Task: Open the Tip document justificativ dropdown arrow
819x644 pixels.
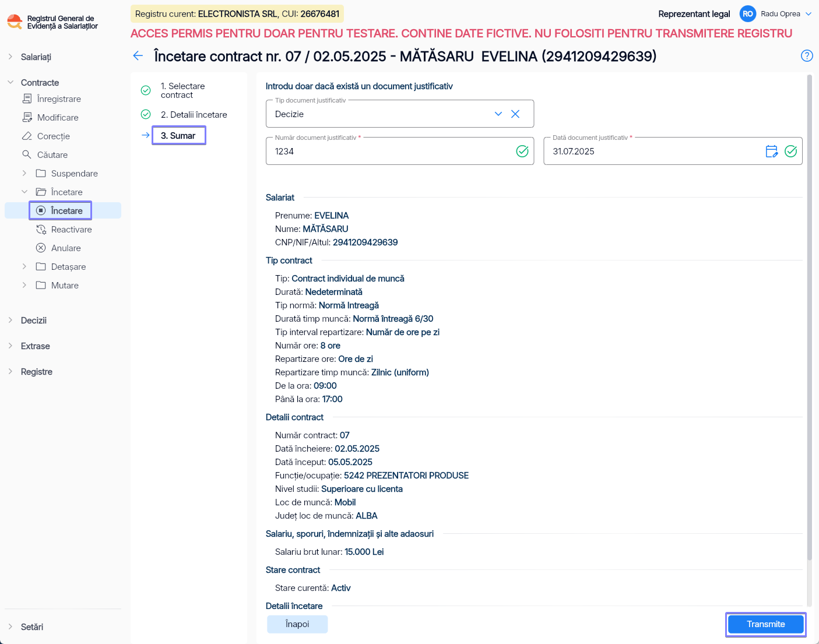Action: pos(498,114)
